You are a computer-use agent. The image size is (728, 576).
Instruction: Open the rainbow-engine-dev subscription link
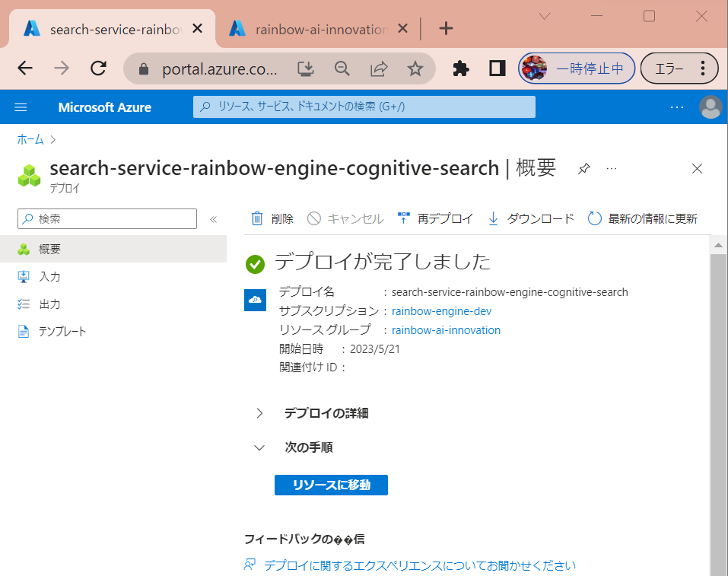(x=441, y=311)
